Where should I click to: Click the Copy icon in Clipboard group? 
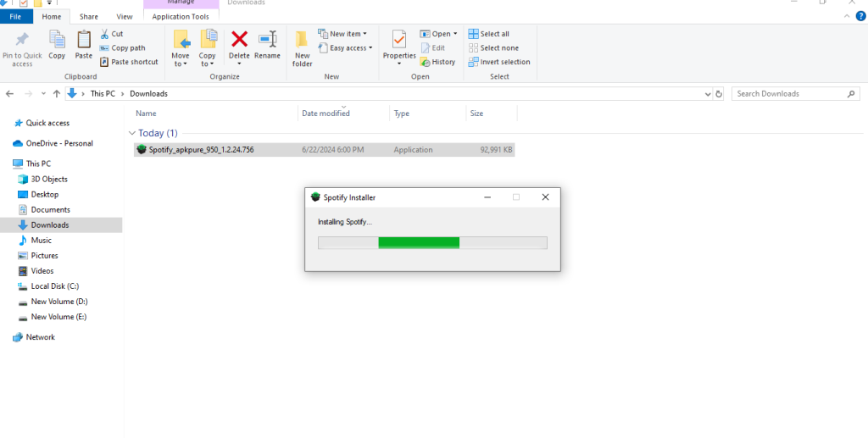[x=57, y=40]
